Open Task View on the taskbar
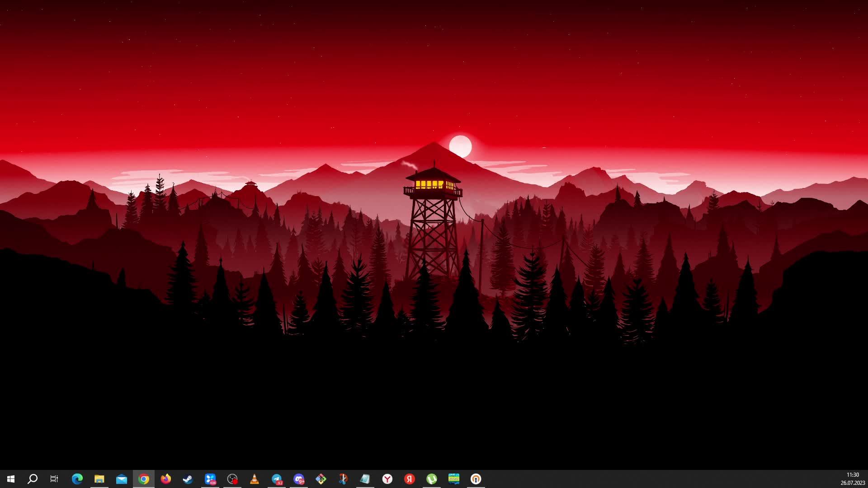This screenshot has height=488, width=868. pyautogui.click(x=54, y=479)
